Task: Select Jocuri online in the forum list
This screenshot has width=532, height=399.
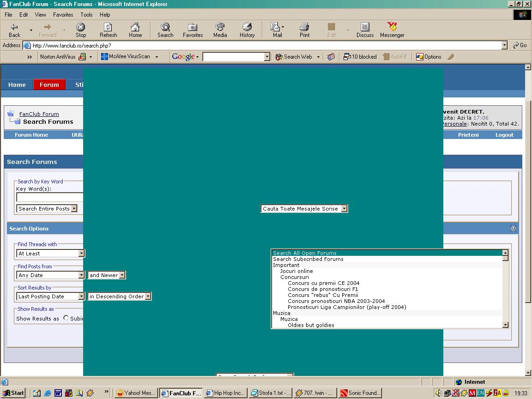Action: pyautogui.click(x=387, y=271)
